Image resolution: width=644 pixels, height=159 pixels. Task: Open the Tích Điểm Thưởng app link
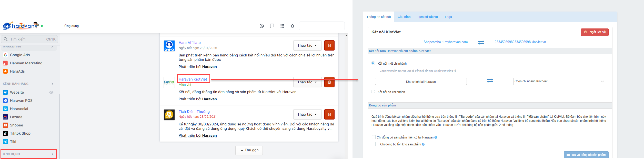[194, 112]
